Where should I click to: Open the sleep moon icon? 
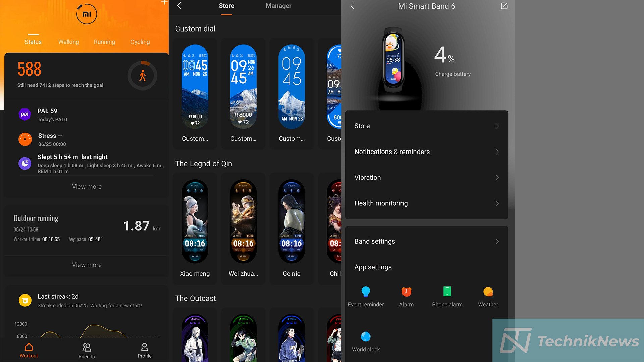(25, 163)
